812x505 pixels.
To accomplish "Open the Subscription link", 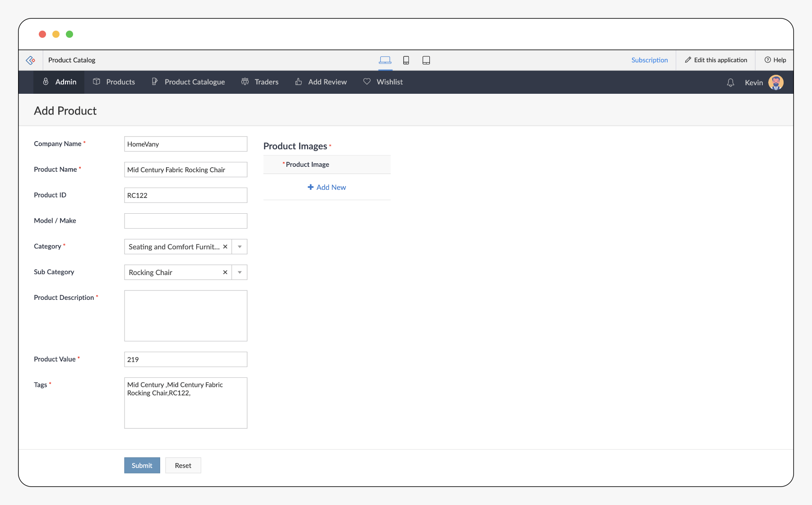I will click(x=649, y=60).
